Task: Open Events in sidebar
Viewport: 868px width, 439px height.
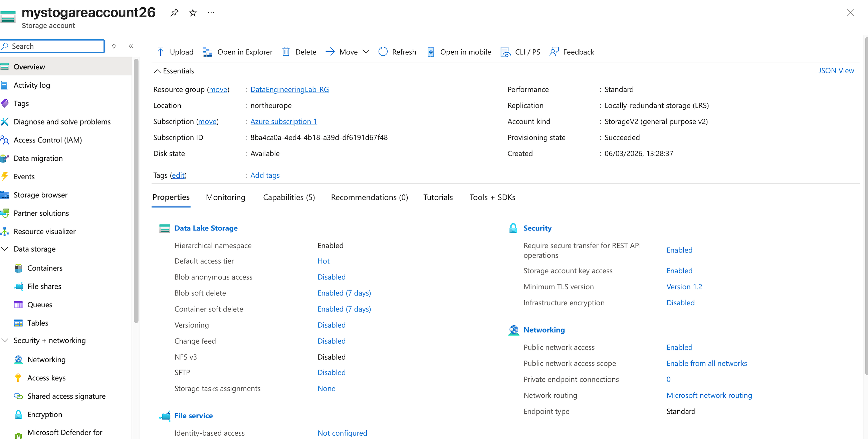Action: click(x=66, y=176)
